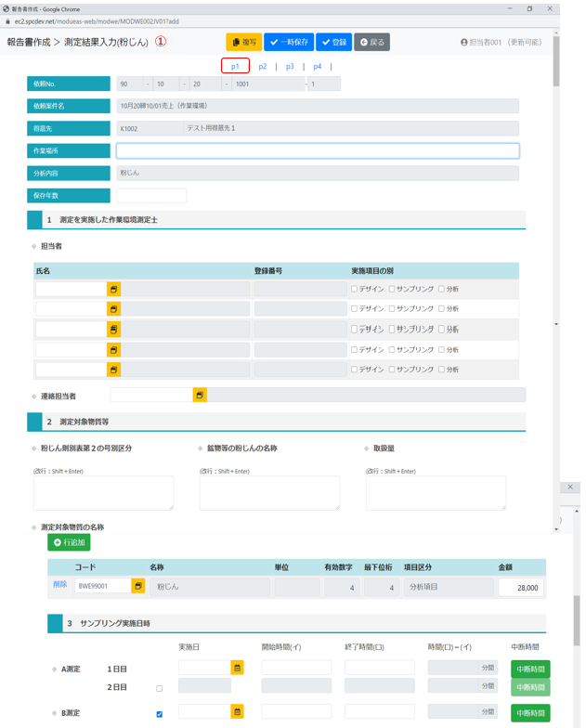Click the 戻る back button

coord(371,42)
